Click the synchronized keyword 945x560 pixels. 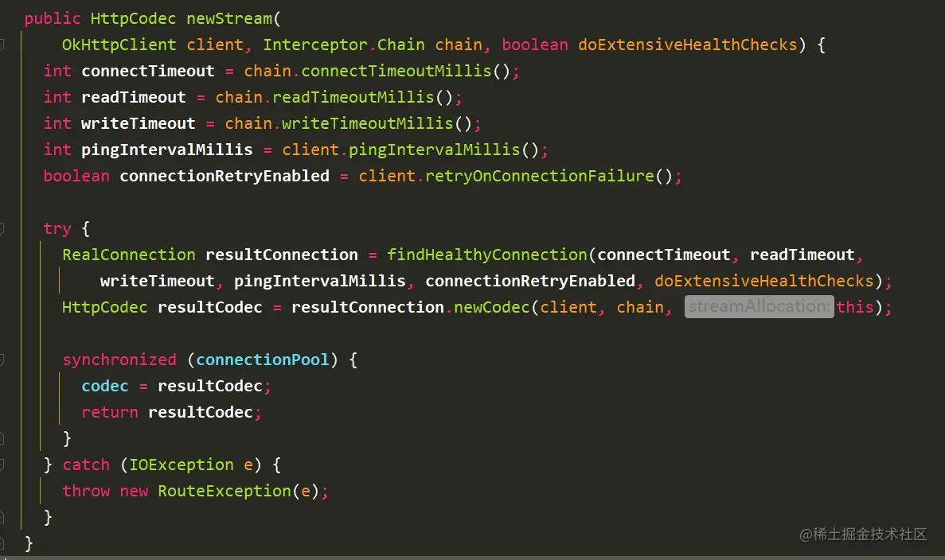(x=119, y=360)
